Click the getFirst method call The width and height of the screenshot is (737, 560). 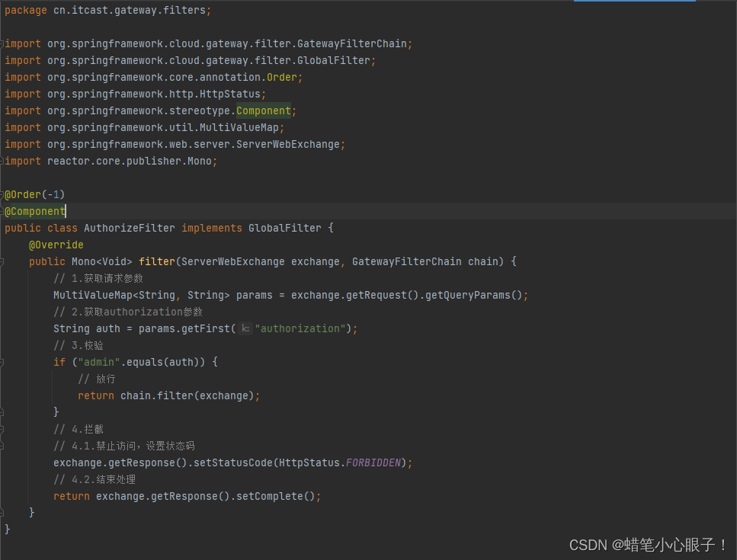pos(206,329)
